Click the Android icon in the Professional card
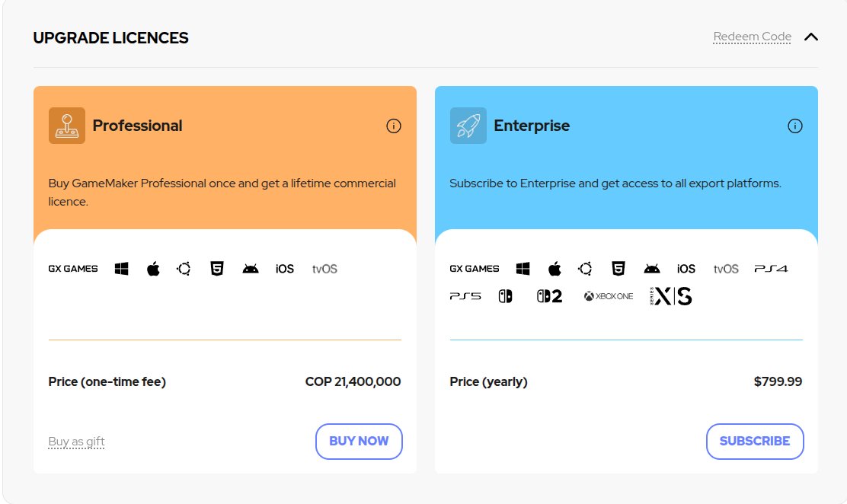Image resolution: width=847 pixels, height=504 pixels. pos(250,269)
